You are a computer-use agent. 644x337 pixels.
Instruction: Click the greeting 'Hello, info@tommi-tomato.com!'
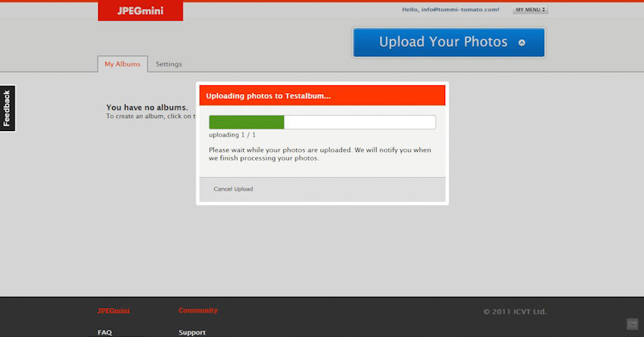click(451, 10)
